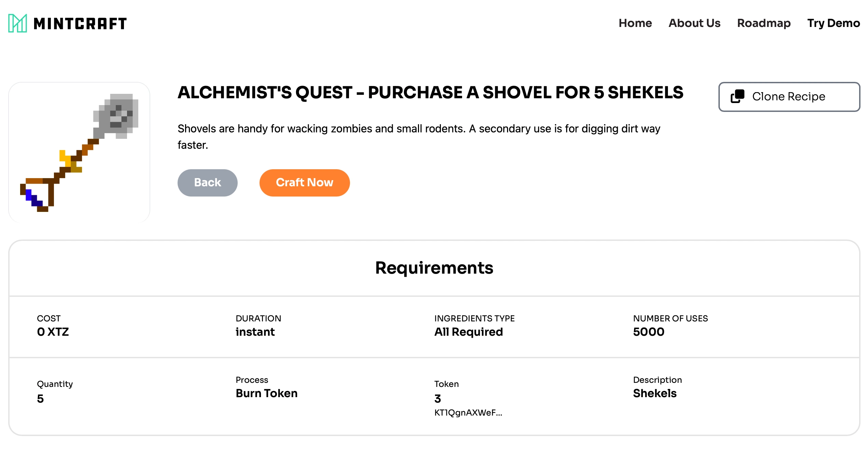Open the Home page from the navigation

[x=635, y=23]
